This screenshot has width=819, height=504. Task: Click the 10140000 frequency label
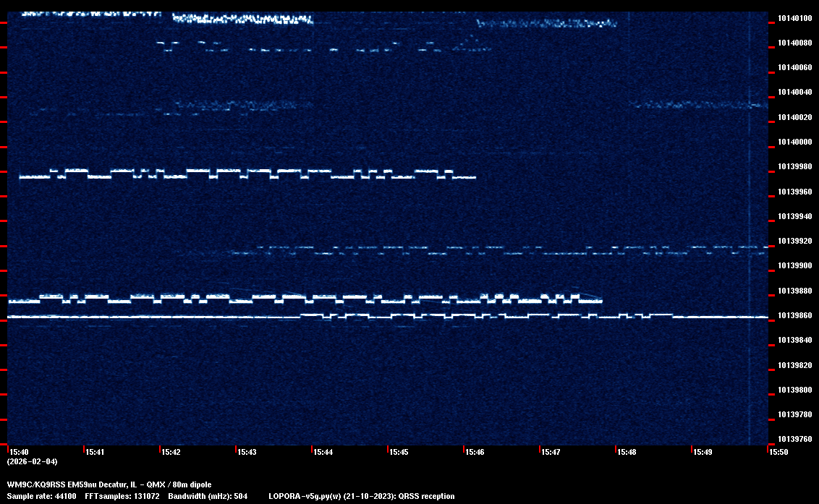(x=794, y=142)
